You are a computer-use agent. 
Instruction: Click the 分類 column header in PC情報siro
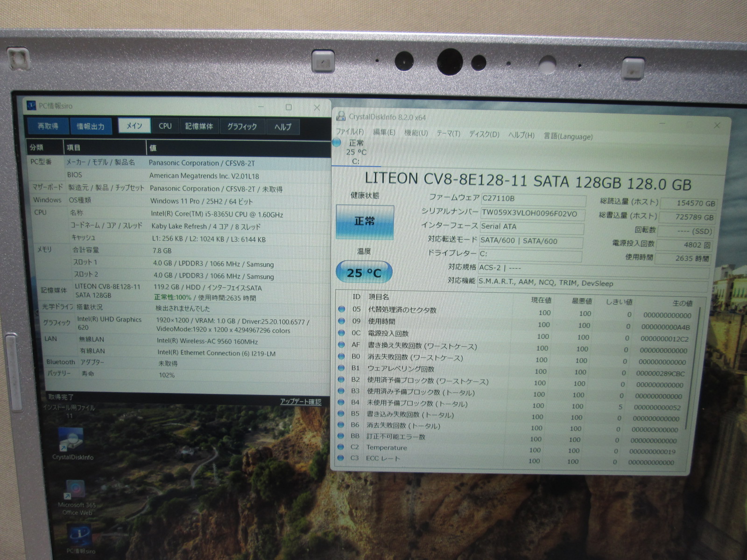(x=45, y=147)
